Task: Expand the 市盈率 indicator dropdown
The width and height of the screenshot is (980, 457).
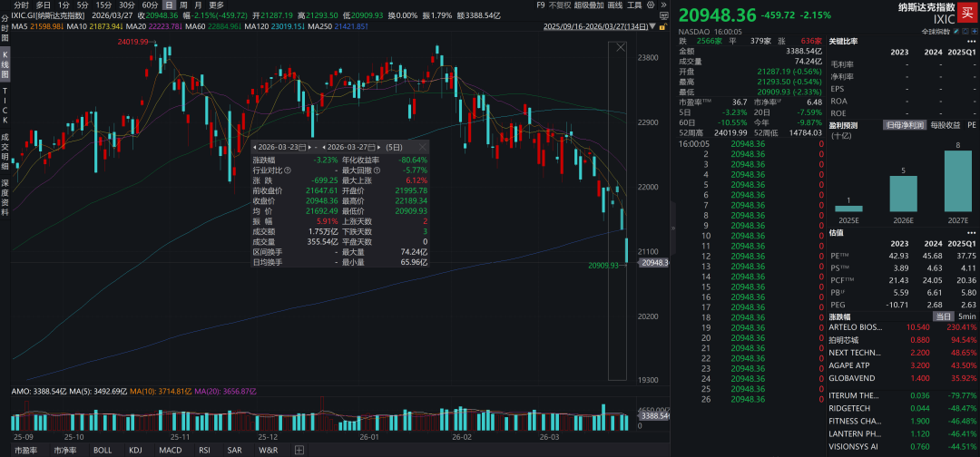Action: 26,450
